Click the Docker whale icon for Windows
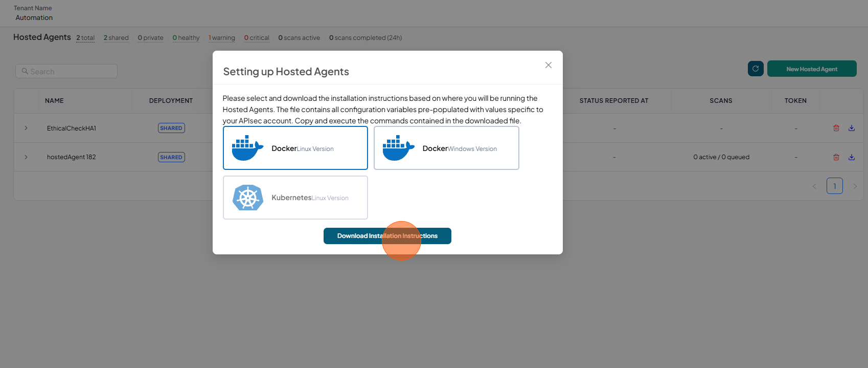The image size is (868, 368). pos(398,148)
